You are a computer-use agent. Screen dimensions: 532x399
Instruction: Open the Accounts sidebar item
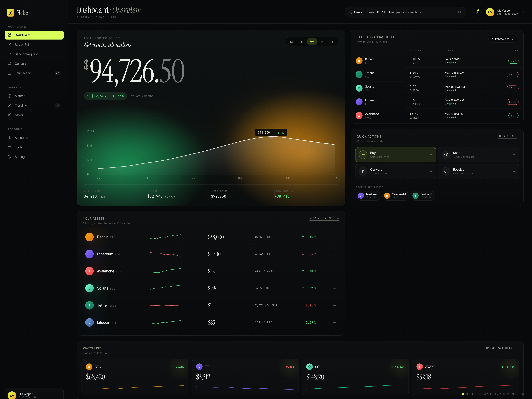click(x=34, y=138)
